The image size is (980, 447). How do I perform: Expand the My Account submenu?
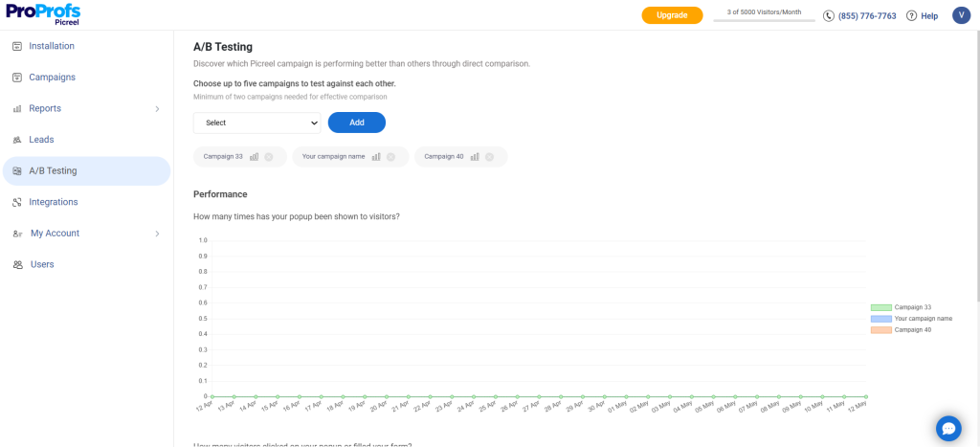157,234
